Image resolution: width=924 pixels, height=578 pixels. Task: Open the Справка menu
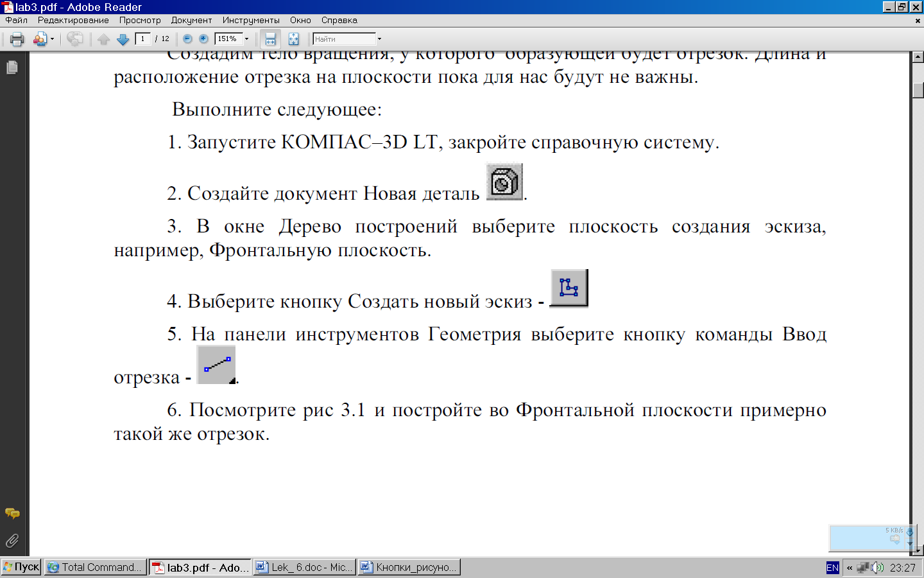click(x=339, y=20)
